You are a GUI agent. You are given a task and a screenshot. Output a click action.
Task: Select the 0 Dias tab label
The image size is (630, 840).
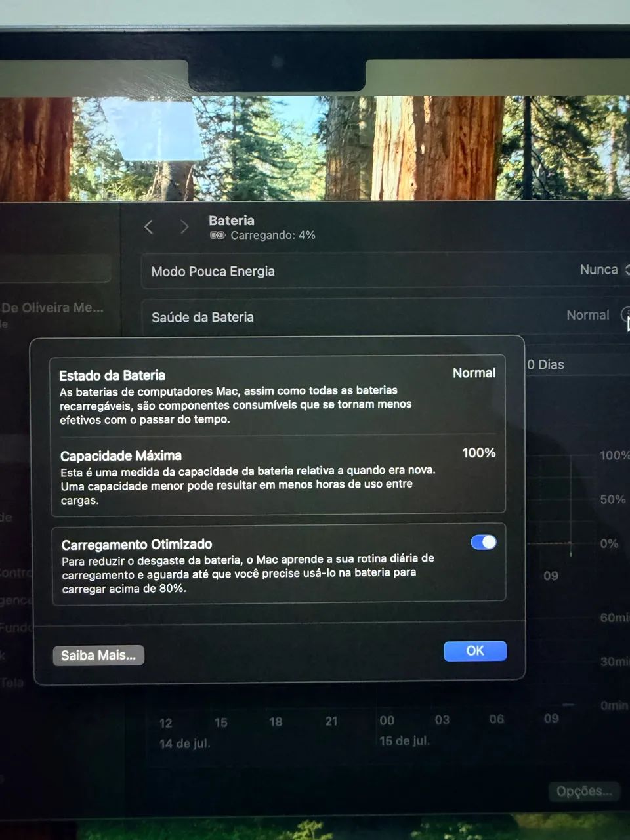pos(546,364)
